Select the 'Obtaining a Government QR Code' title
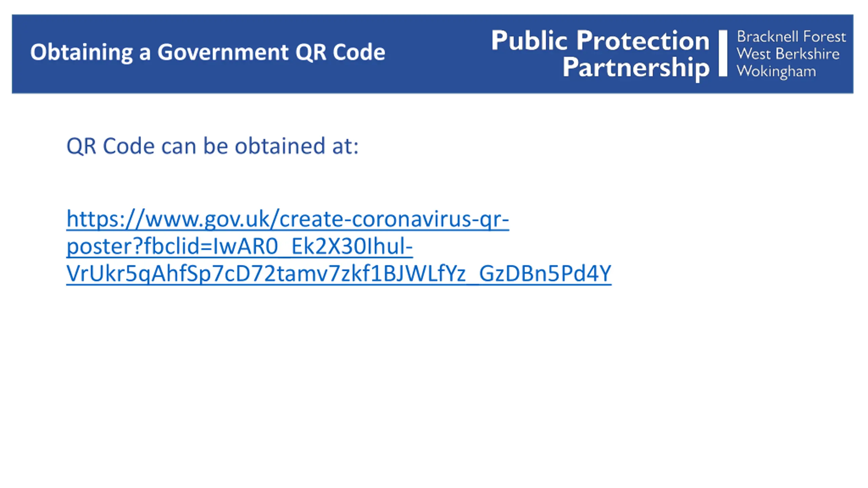The image size is (868, 488). [208, 52]
